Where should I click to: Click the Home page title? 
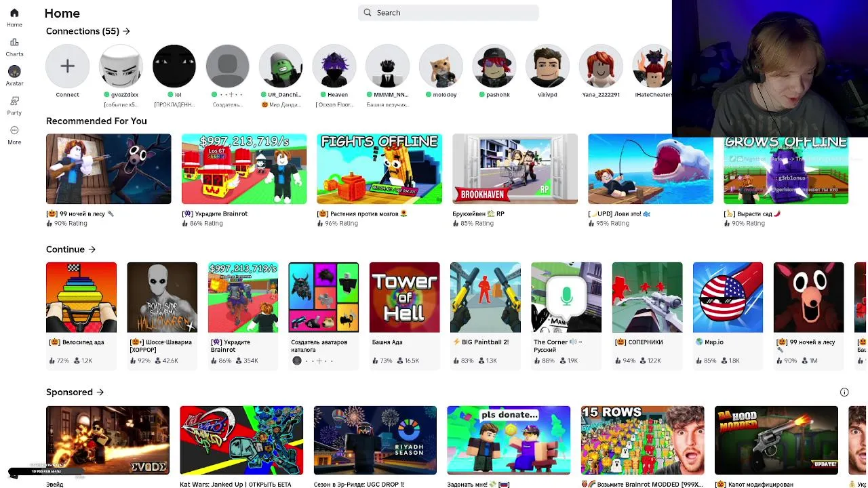(62, 13)
